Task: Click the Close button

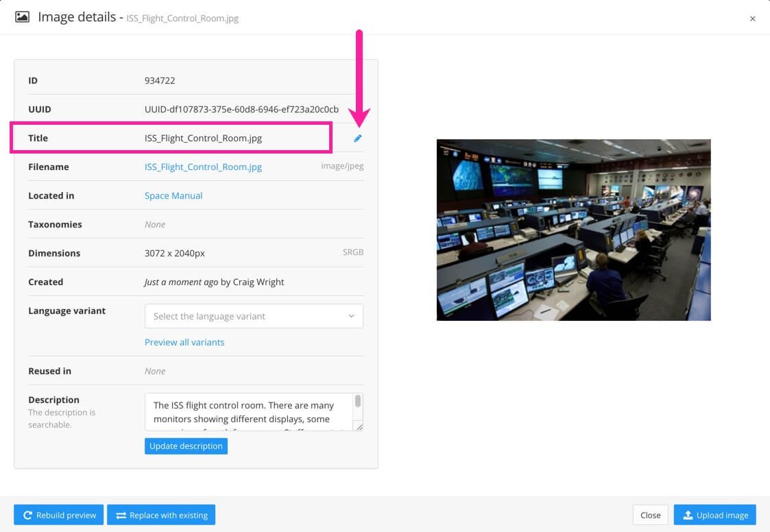Action: [x=649, y=515]
